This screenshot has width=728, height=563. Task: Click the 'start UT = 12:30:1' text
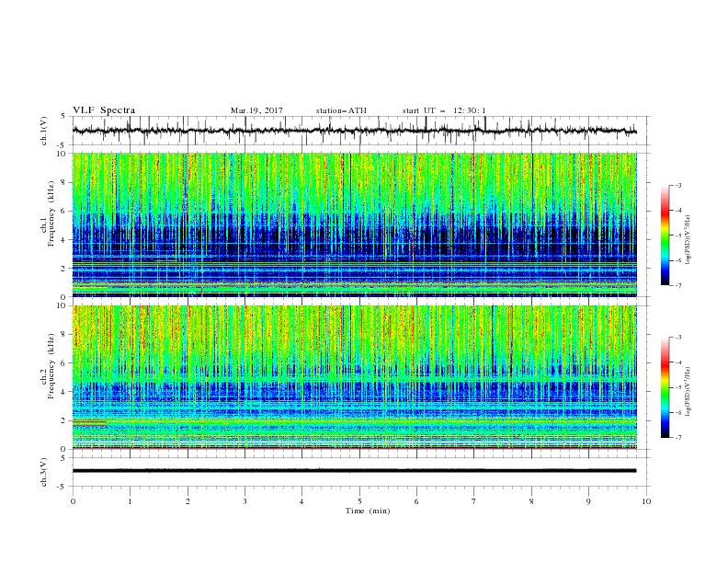(444, 110)
